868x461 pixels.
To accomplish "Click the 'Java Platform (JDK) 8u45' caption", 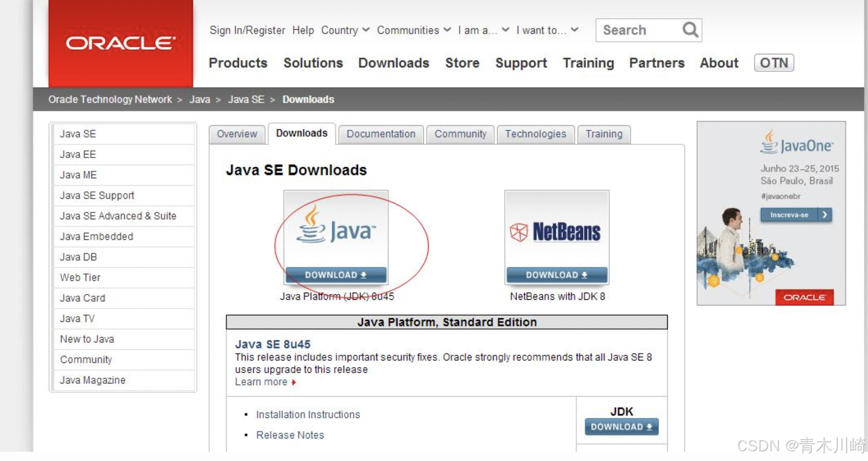I will tap(337, 297).
